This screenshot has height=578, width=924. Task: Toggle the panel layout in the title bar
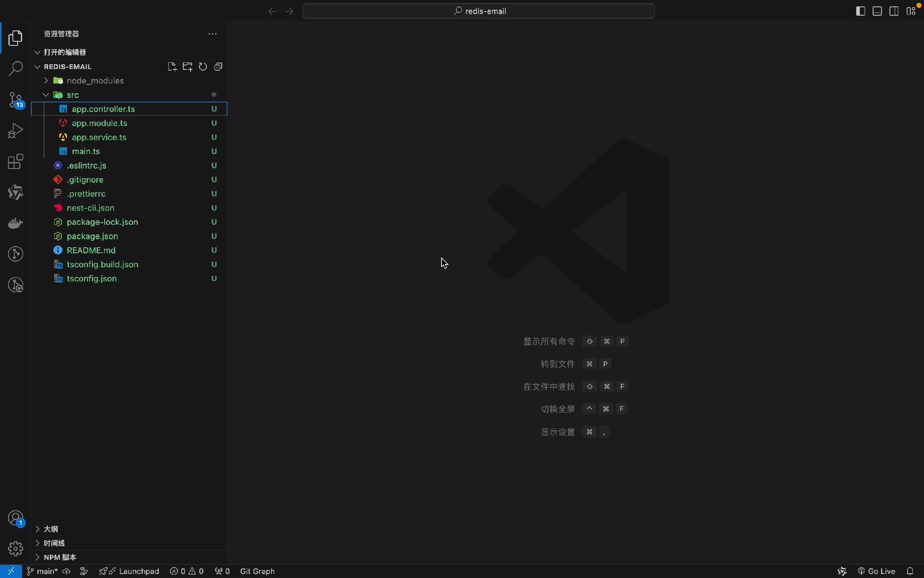[x=877, y=11]
